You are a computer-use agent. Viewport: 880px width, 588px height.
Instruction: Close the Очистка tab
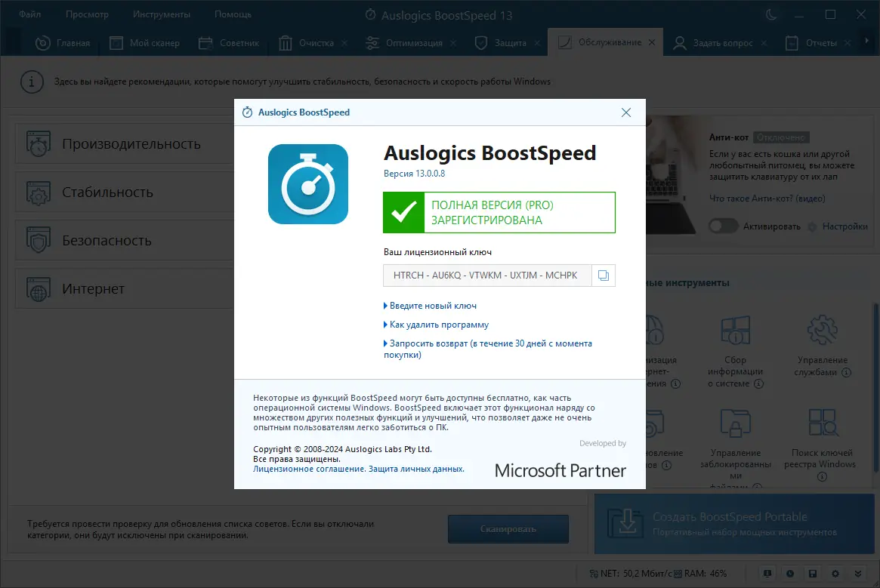[344, 43]
